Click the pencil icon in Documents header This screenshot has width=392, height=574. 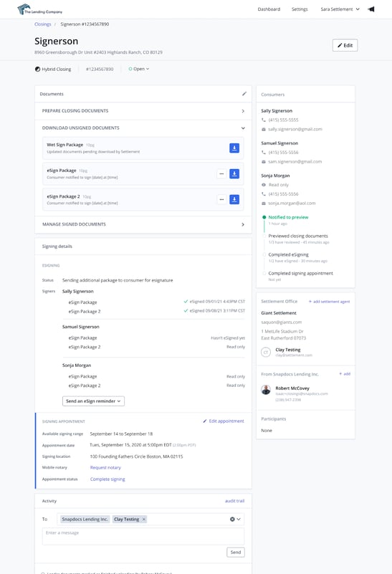tap(244, 94)
